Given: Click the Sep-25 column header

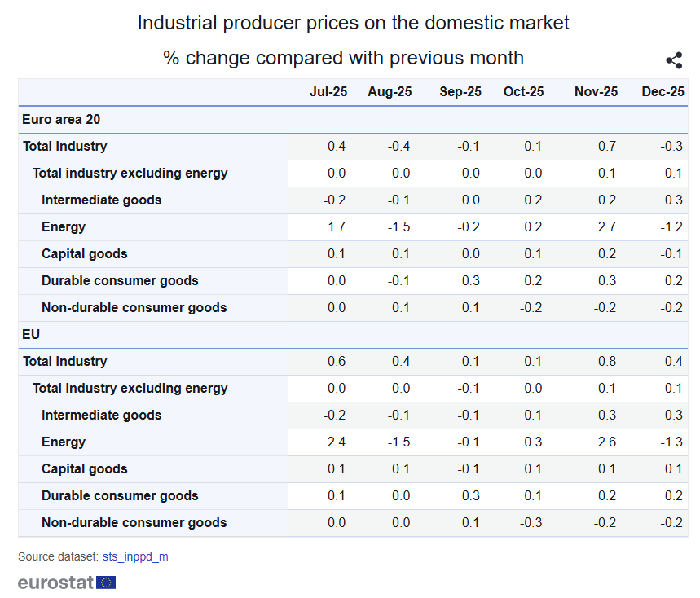Looking at the screenshot, I should 460,92.
